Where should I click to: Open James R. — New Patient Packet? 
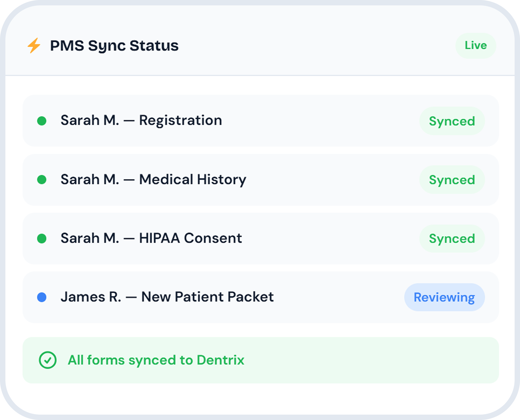coord(167,297)
